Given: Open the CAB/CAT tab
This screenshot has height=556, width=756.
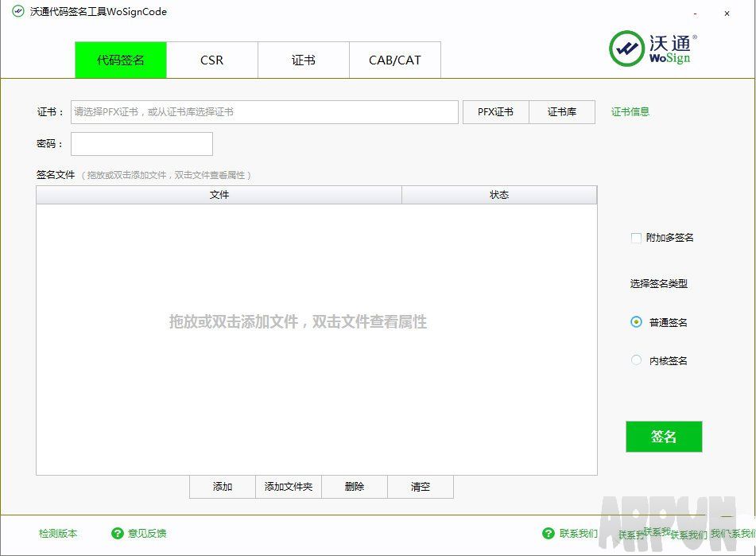Looking at the screenshot, I should [x=395, y=60].
